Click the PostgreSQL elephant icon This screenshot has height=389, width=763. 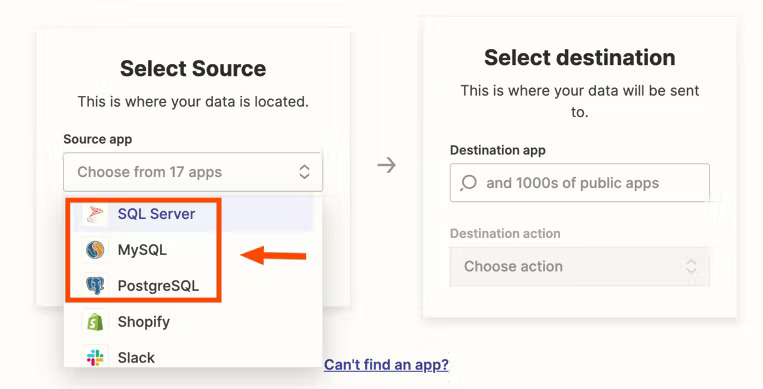95,285
